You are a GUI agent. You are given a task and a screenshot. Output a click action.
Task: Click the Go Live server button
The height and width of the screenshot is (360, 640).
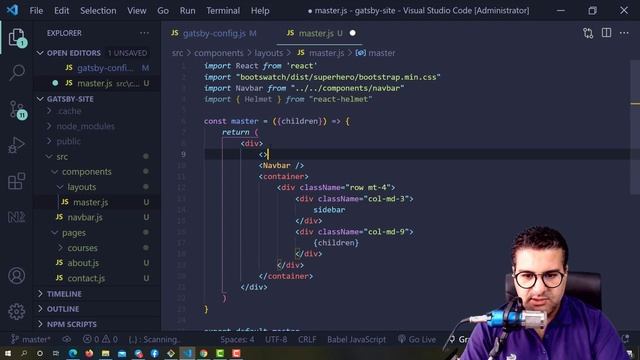417,339
